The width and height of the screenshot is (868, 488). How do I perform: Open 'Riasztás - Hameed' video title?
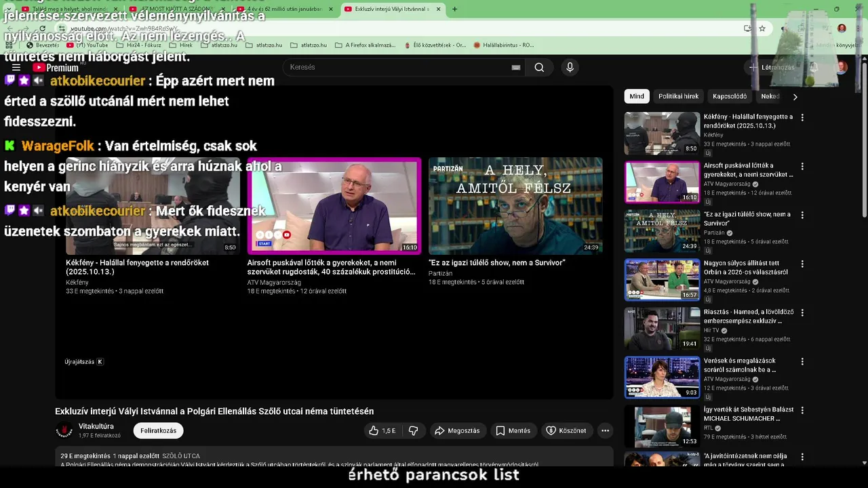[749, 317]
